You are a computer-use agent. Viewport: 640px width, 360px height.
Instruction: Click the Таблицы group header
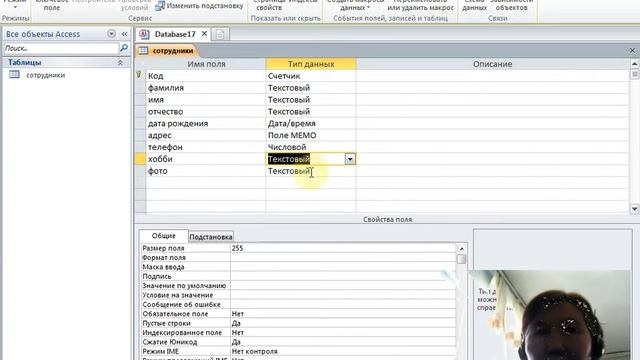(66, 63)
